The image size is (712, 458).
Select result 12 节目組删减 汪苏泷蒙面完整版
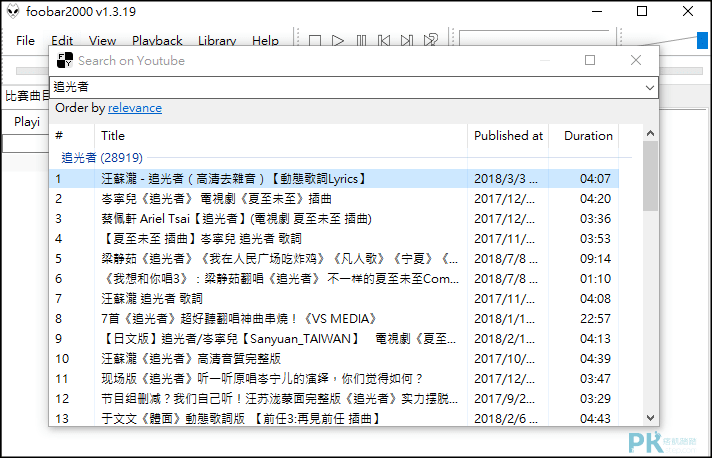334,399
